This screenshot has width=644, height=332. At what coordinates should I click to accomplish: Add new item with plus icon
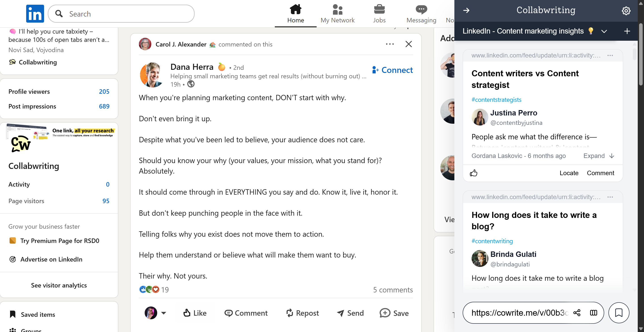click(627, 31)
